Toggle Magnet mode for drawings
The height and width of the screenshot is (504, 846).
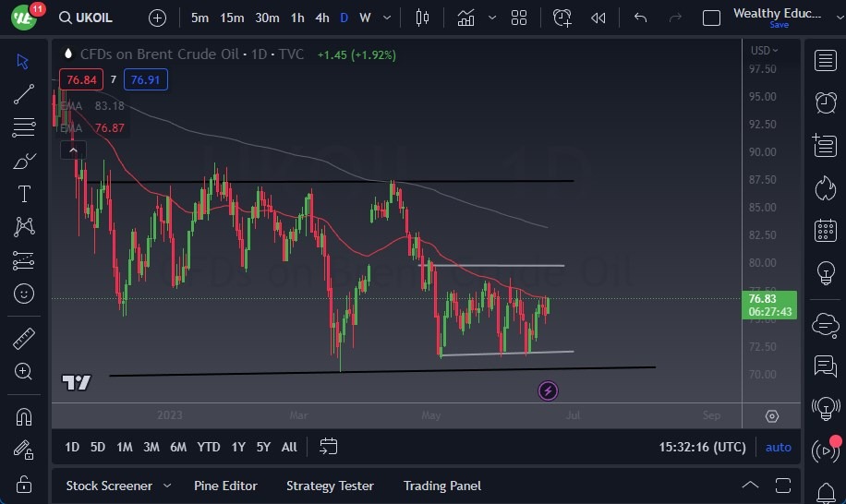[24, 416]
